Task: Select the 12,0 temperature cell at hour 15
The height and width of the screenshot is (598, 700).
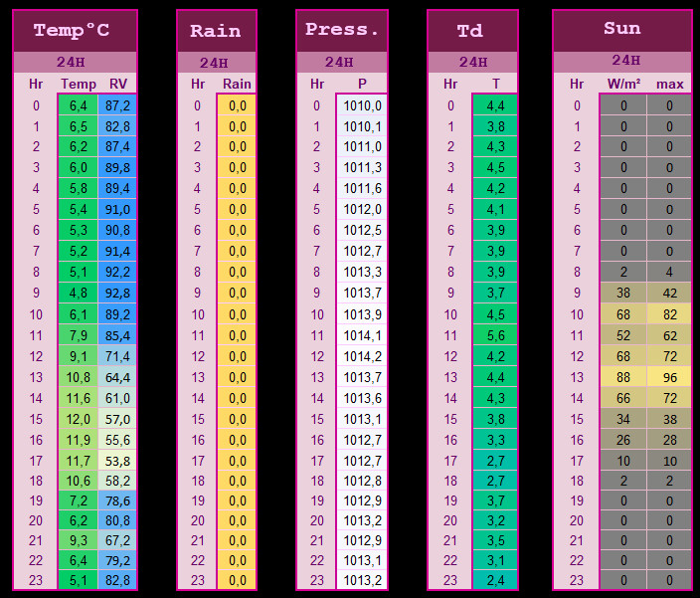Action: tap(80, 419)
